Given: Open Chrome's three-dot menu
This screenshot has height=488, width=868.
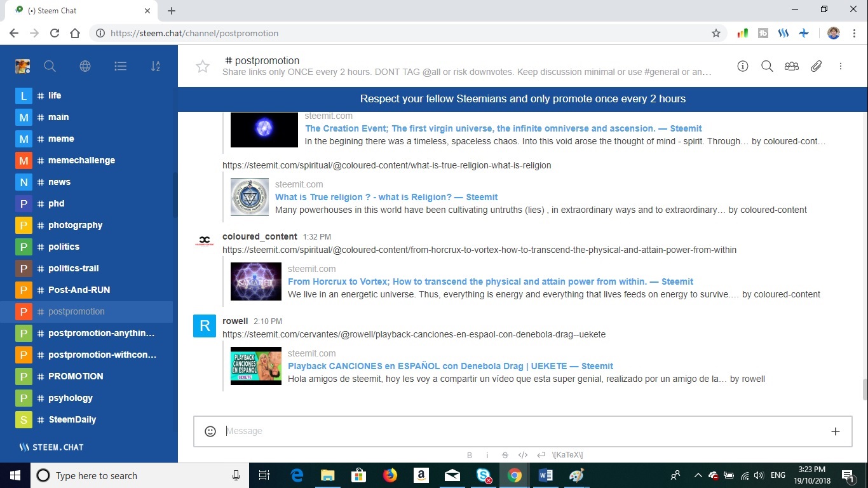Looking at the screenshot, I should click(854, 33).
